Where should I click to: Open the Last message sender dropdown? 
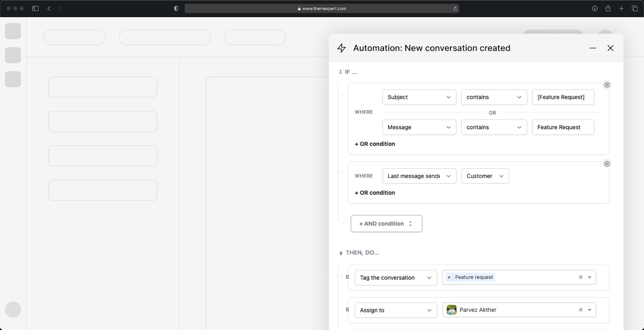pos(419,176)
